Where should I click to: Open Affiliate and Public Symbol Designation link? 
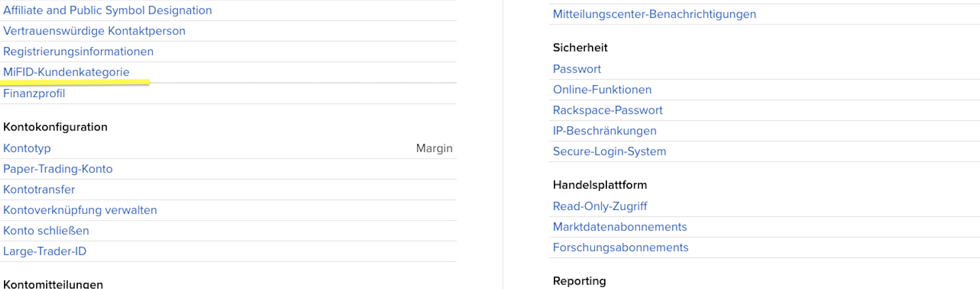pos(108,11)
